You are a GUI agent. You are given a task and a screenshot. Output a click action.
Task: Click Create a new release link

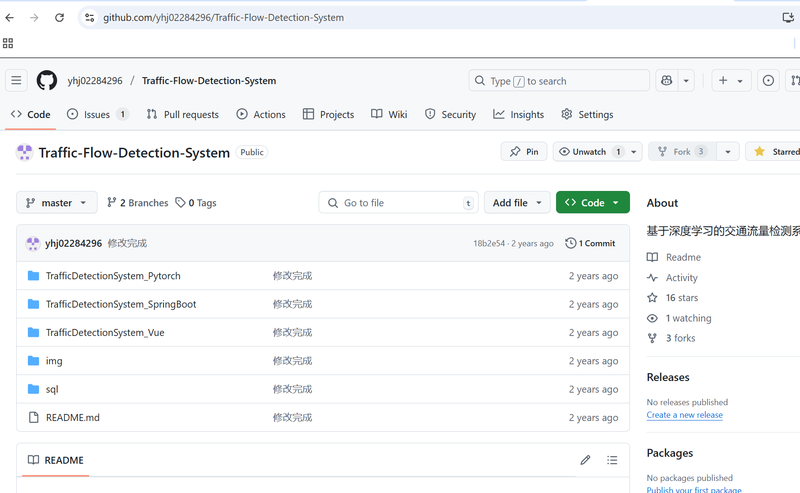tap(685, 415)
